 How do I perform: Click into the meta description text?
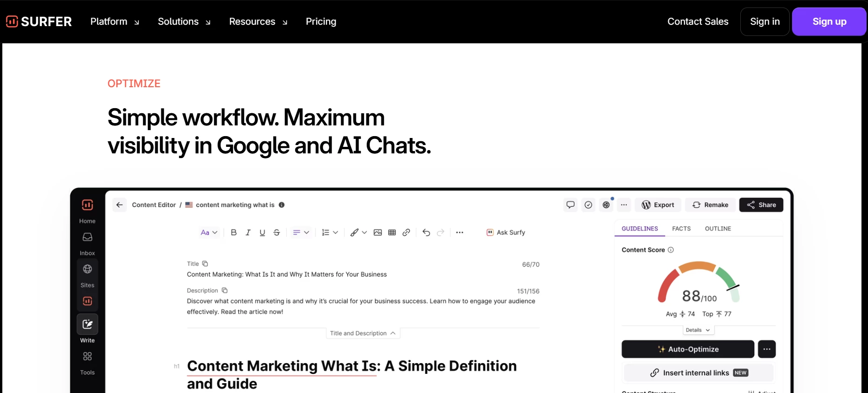(361, 306)
